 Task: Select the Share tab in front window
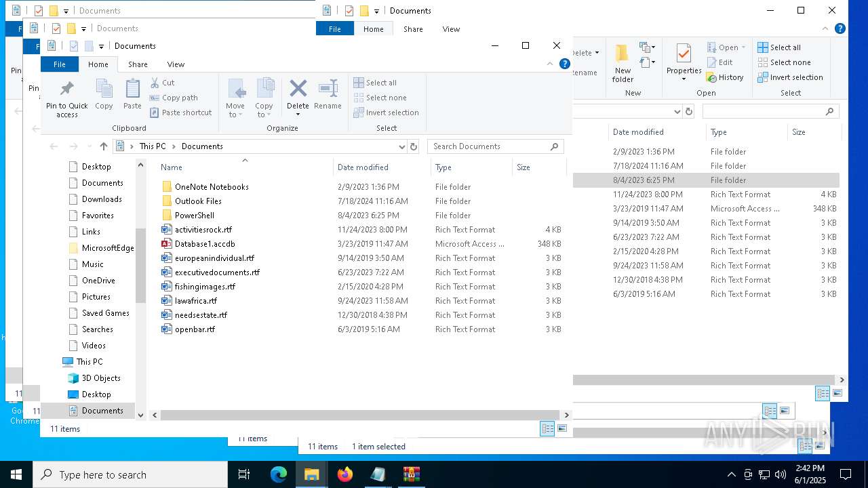[x=138, y=64]
